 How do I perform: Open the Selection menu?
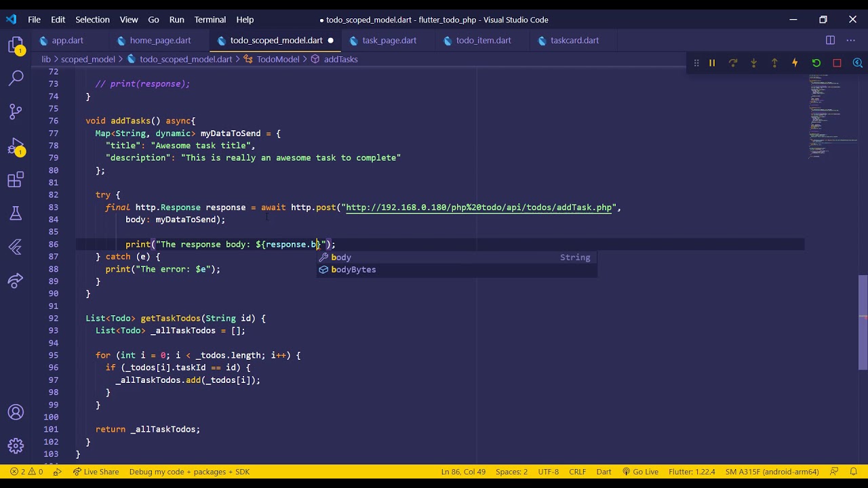(92, 20)
